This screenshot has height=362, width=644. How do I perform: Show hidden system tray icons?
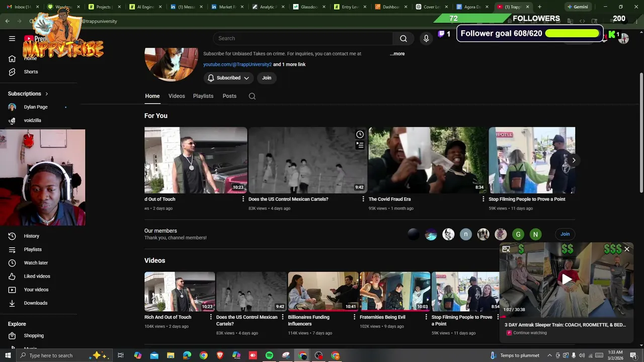549,355
